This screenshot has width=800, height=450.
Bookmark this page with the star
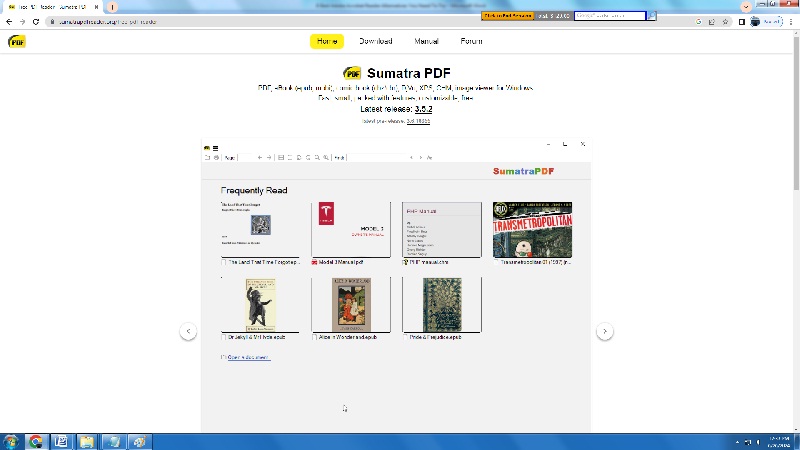[x=725, y=22]
